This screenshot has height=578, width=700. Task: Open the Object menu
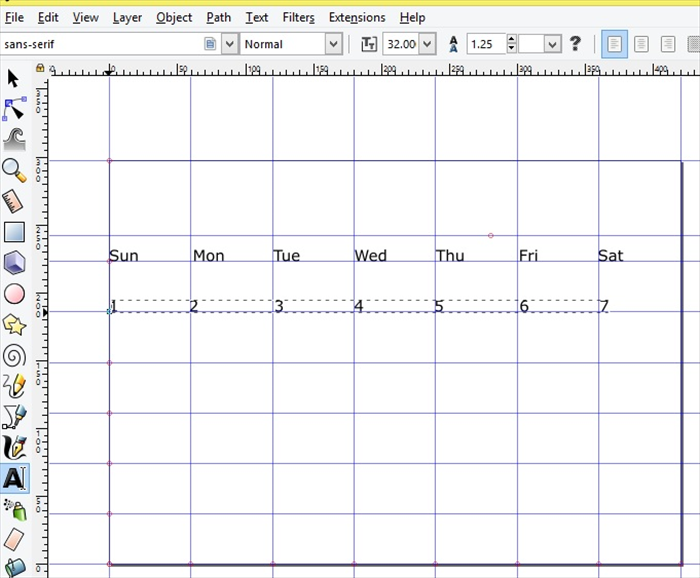click(174, 17)
